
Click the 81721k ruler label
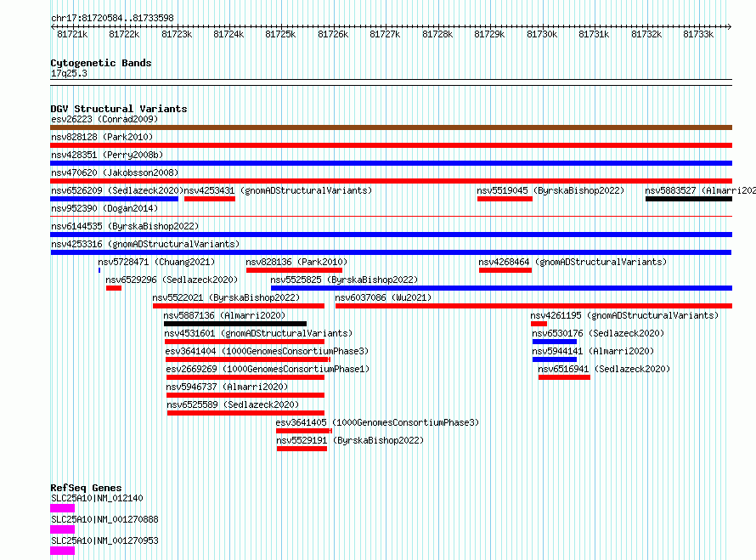pyautogui.click(x=72, y=34)
